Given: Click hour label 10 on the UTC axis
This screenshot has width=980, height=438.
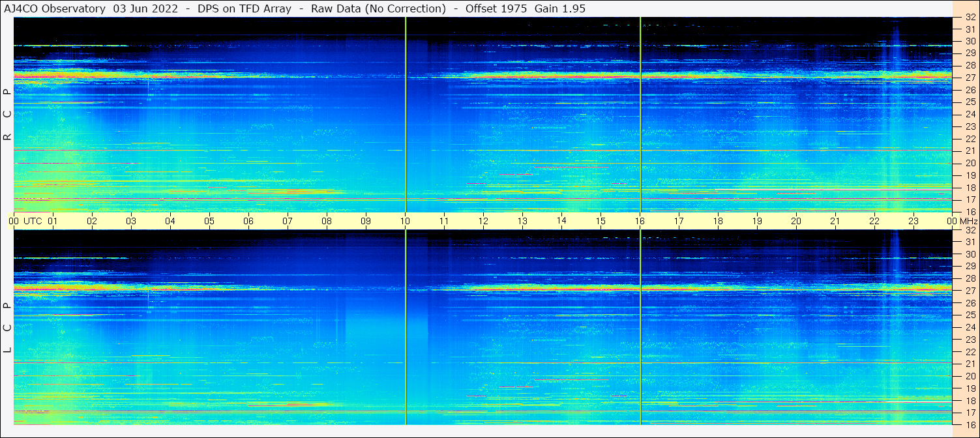Looking at the screenshot, I should click(x=405, y=221).
